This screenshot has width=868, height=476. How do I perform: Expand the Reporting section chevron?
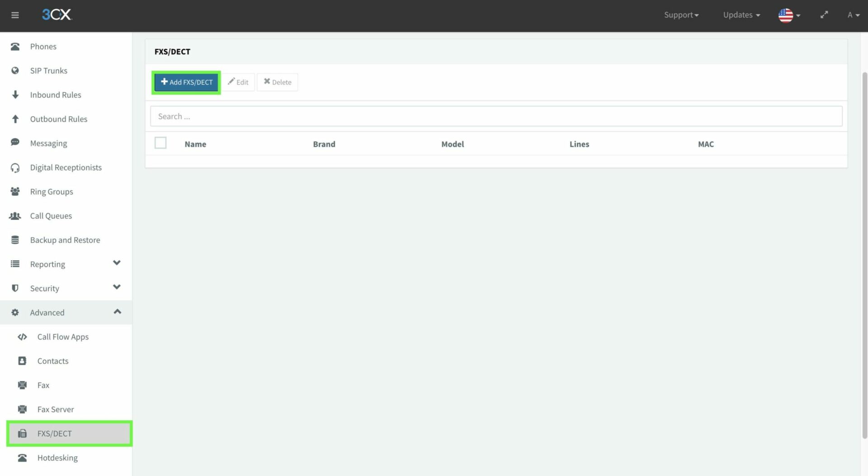117,263
